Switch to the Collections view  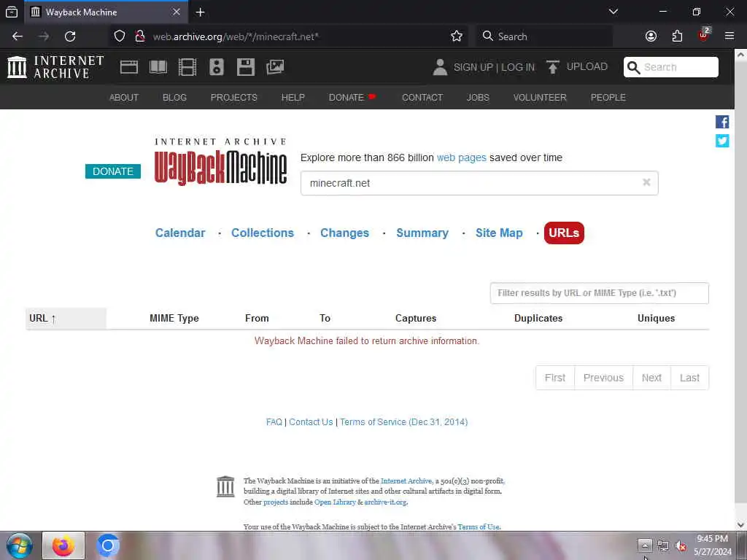pyautogui.click(x=263, y=233)
